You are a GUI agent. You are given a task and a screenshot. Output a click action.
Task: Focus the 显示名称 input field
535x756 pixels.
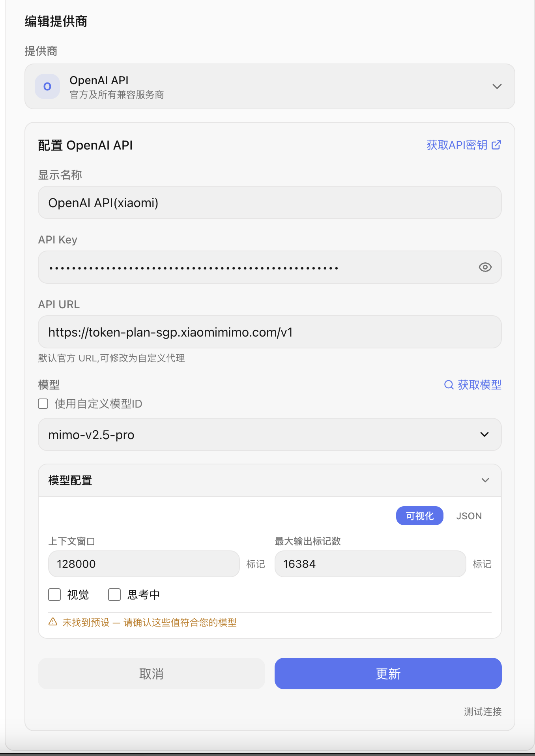270,202
